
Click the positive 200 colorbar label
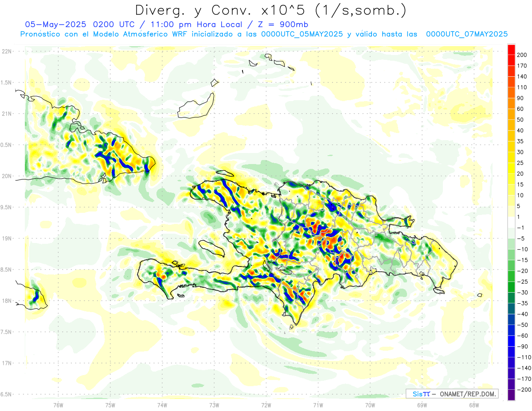[521, 55]
